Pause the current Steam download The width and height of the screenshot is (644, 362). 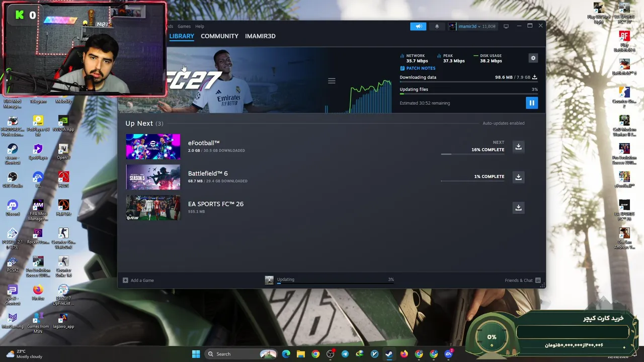click(531, 103)
